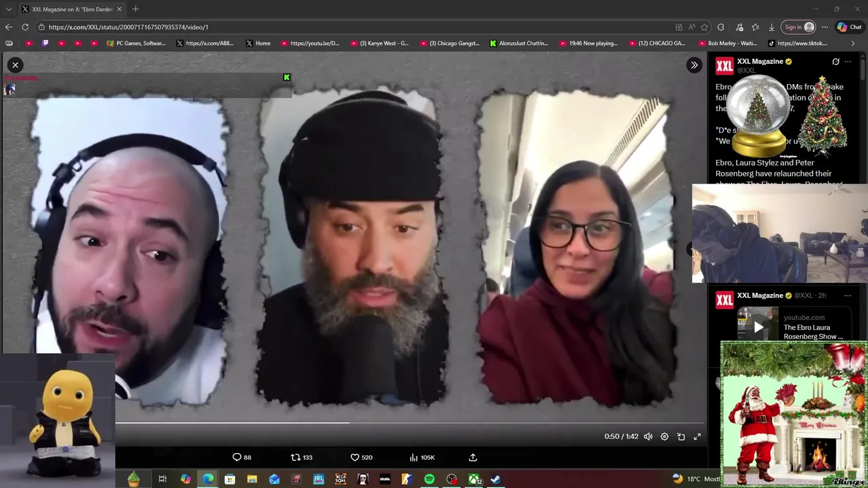Open Steam from the taskbar
This screenshot has height=488, width=868.
pos(496,479)
